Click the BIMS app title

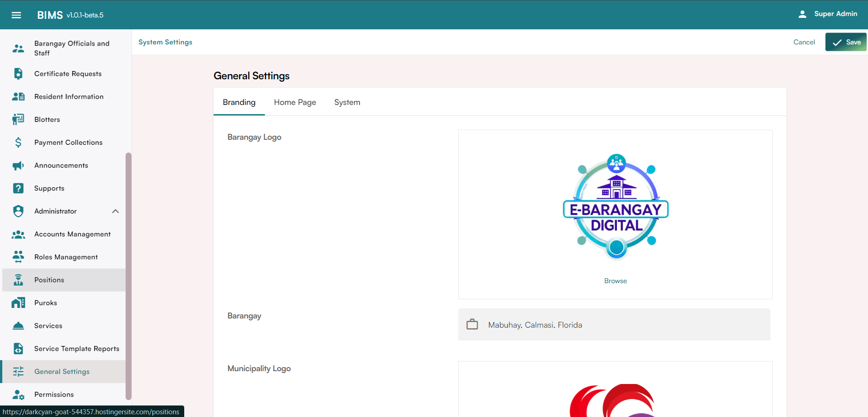(x=50, y=15)
